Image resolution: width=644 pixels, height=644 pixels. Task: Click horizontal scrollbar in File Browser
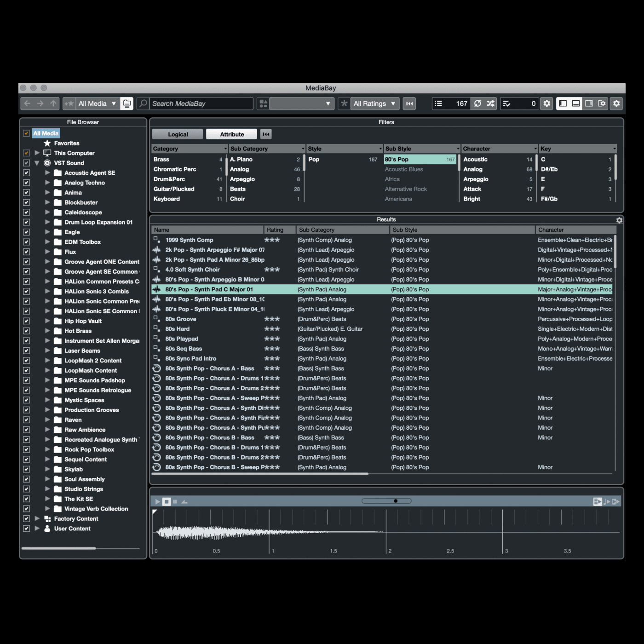pos(59,548)
